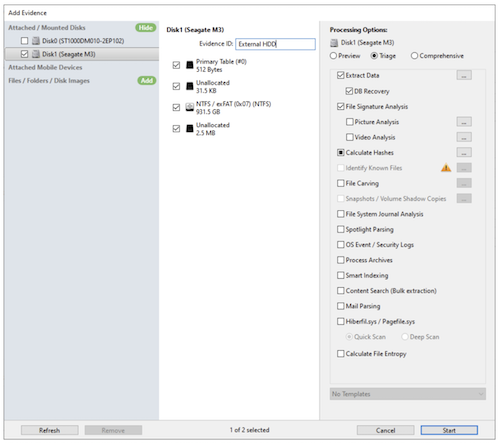500x446 pixels.
Task: Uncheck the 2.5 MB Unallocated checkbox
Action: 176,129
